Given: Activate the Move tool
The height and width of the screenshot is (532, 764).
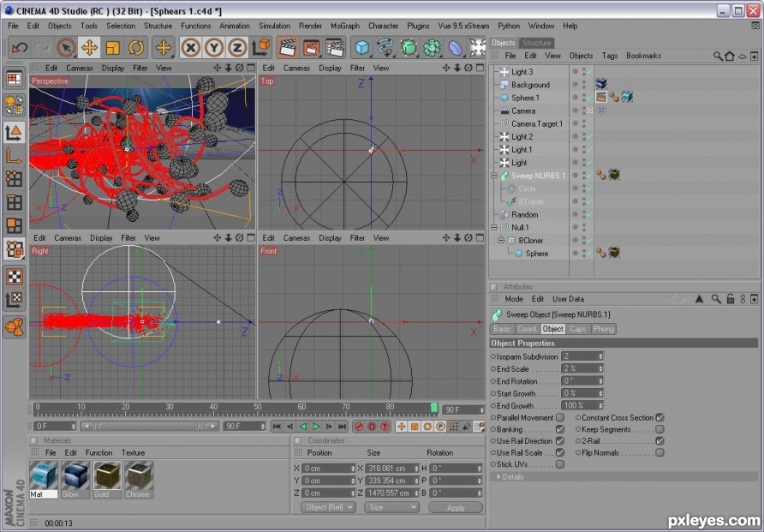Looking at the screenshot, I should point(90,48).
